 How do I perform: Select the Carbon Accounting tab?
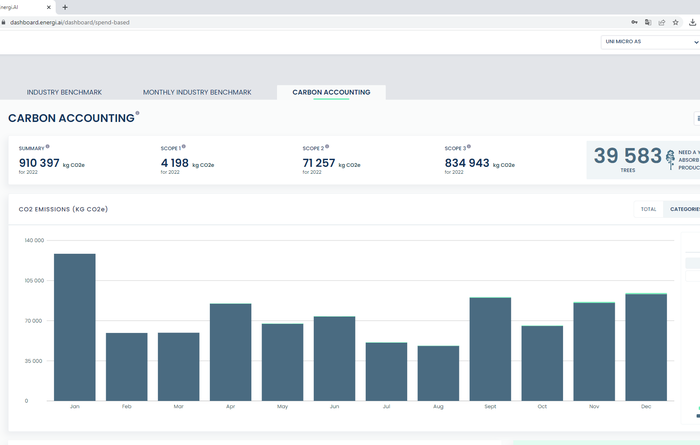click(331, 92)
